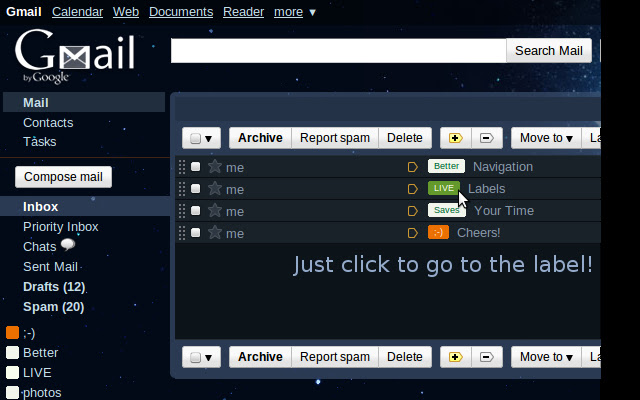This screenshot has height=400, width=640.
Task: Click the Better label tag on Navigation email
Action: tap(446, 166)
